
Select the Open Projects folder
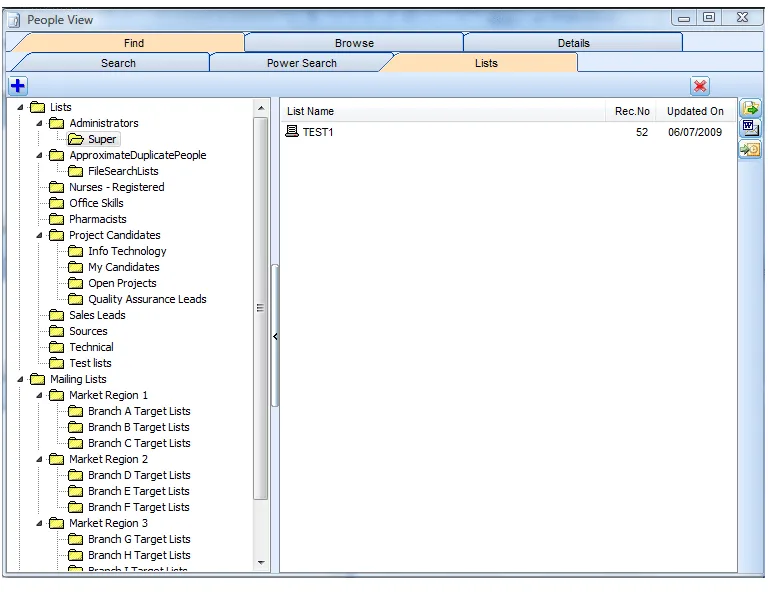pyautogui.click(x=122, y=283)
